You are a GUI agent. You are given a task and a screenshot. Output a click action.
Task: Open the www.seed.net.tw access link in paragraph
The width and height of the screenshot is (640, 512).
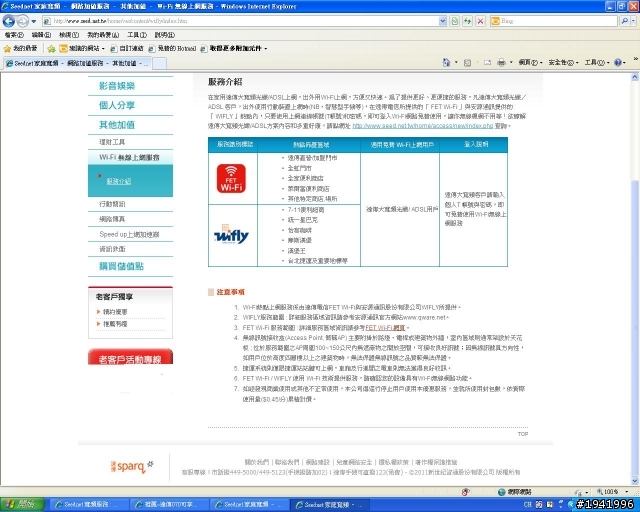pyautogui.click(x=422, y=126)
